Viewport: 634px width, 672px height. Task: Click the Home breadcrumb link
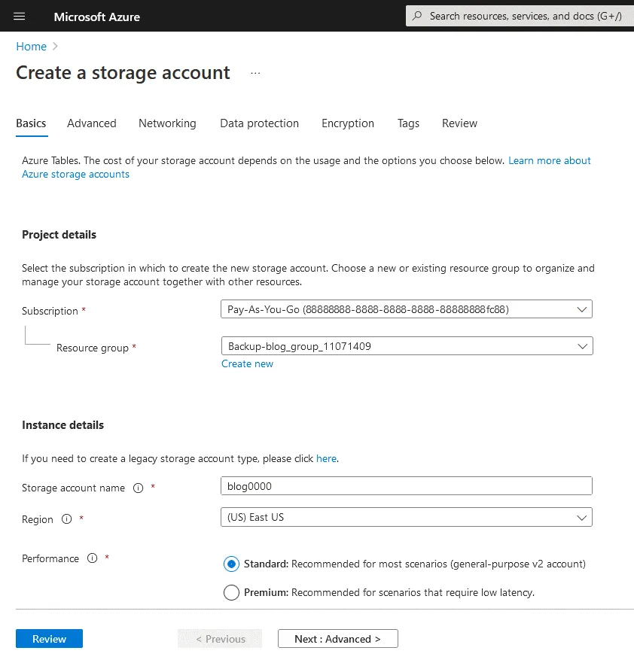[x=32, y=47]
